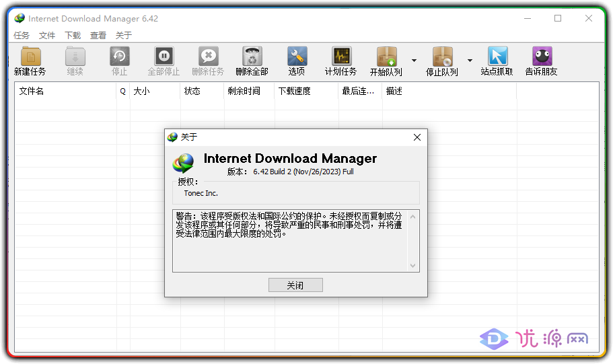
Task: Click the 关闭 button in the about dialog
Action: coord(295,285)
